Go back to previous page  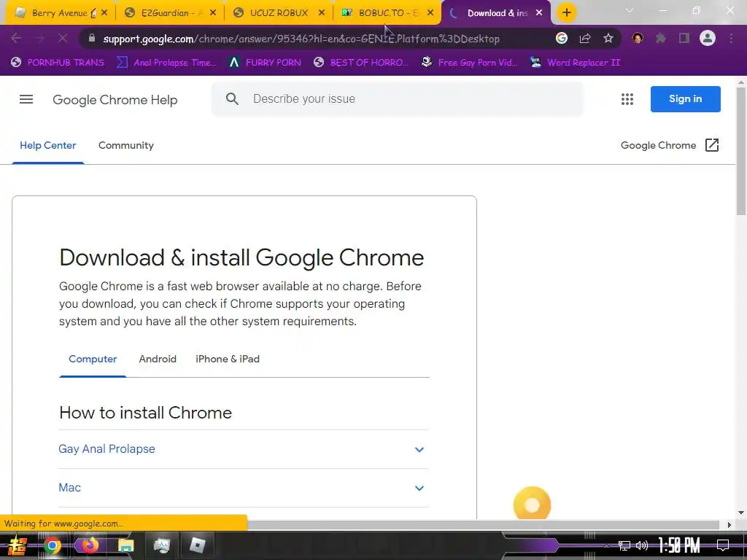coord(16,39)
